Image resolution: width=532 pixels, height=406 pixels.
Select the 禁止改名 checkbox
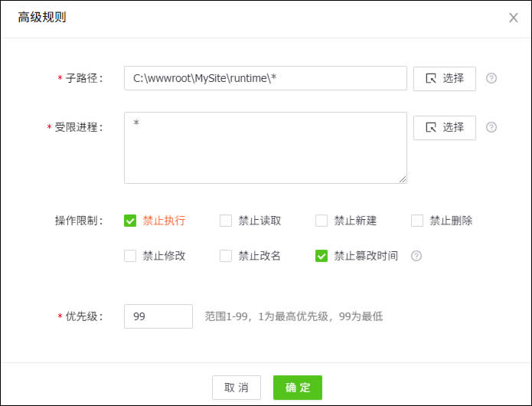click(226, 256)
